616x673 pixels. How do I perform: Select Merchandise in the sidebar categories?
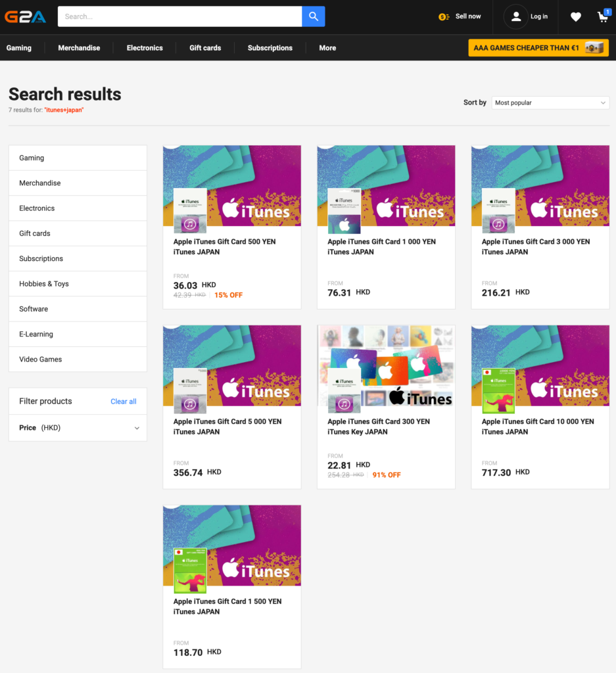point(78,183)
